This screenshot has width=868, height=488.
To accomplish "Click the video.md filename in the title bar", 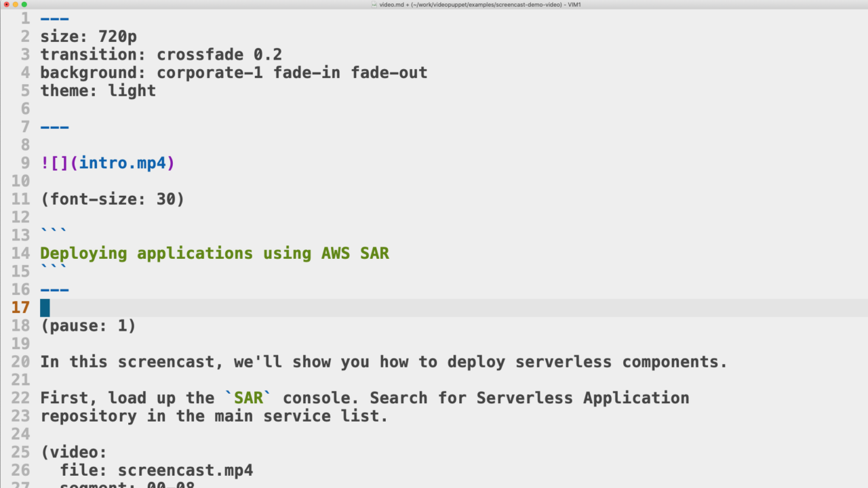I will pos(390,5).
